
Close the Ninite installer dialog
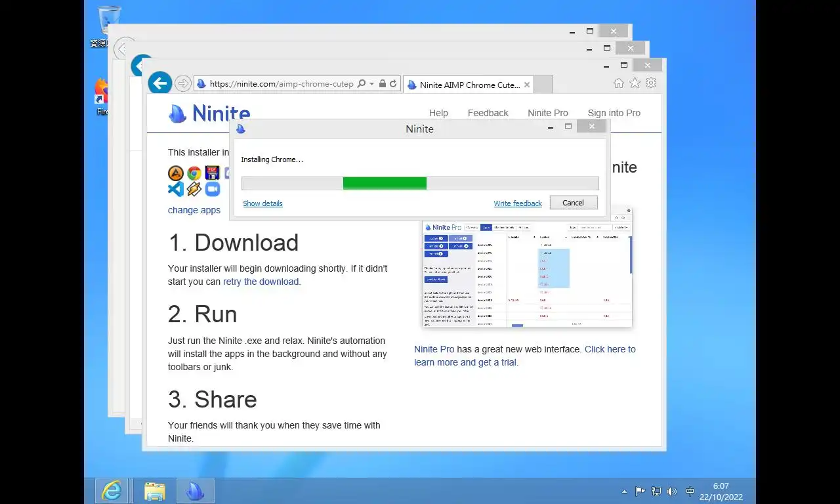(x=592, y=127)
